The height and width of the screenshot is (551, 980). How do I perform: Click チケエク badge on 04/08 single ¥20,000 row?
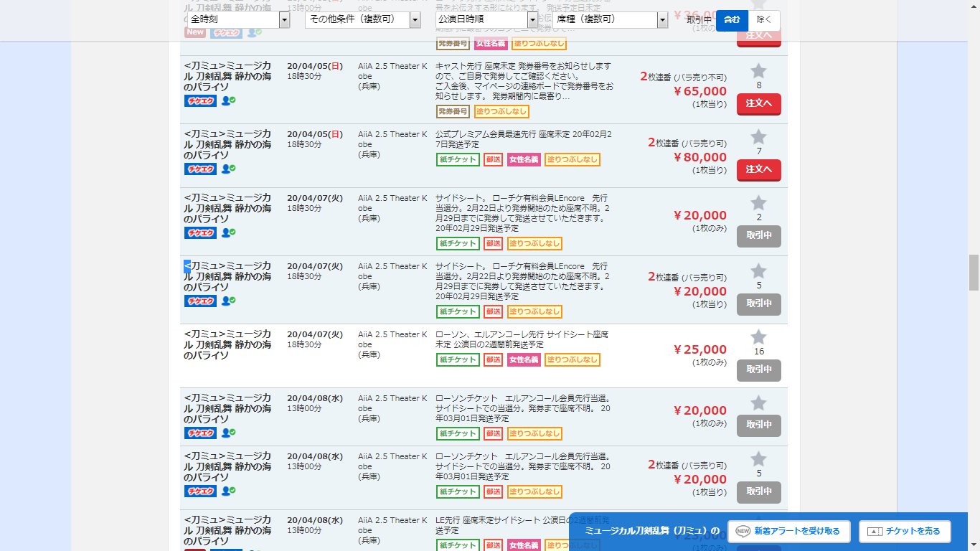[x=200, y=433]
